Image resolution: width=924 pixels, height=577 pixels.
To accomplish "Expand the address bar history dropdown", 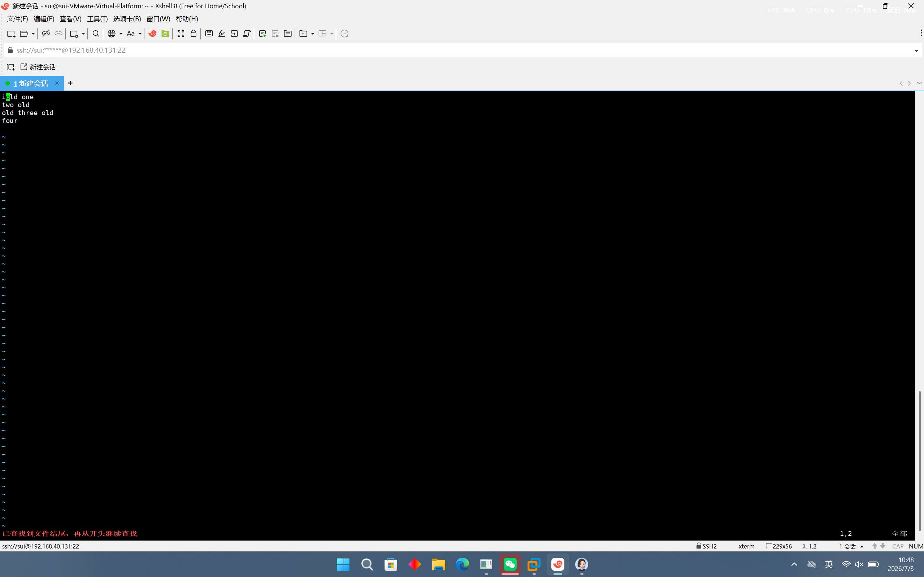I will (x=916, y=51).
